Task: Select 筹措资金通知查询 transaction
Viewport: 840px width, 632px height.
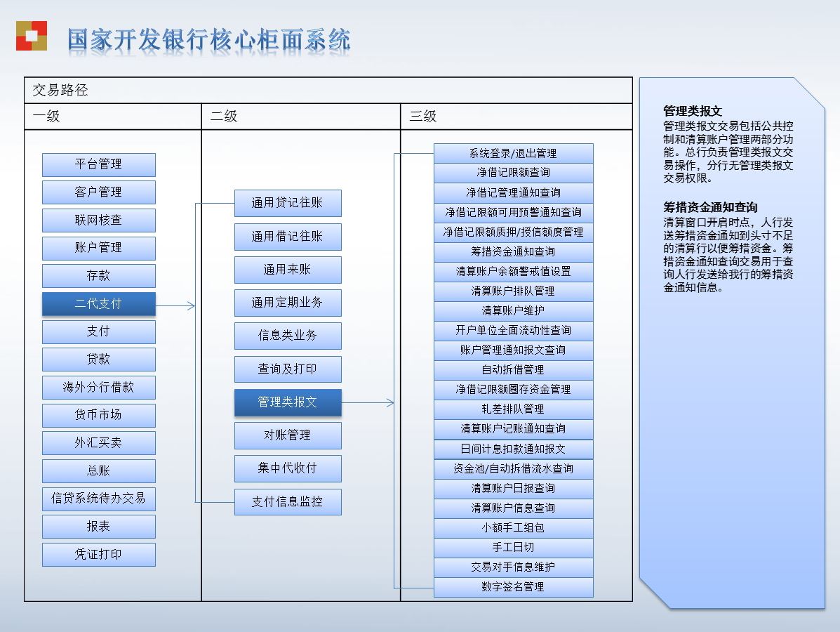Action: click(x=513, y=252)
